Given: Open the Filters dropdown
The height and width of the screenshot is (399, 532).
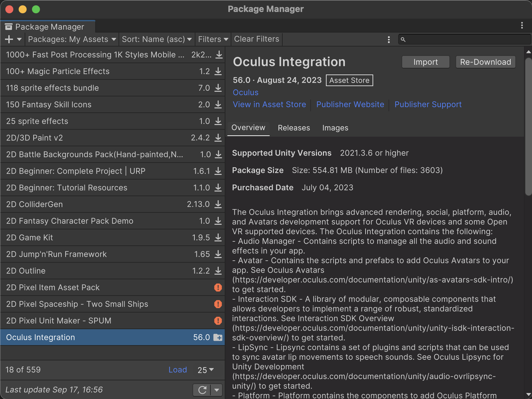Looking at the screenshot, I should (x=213, y=39).
